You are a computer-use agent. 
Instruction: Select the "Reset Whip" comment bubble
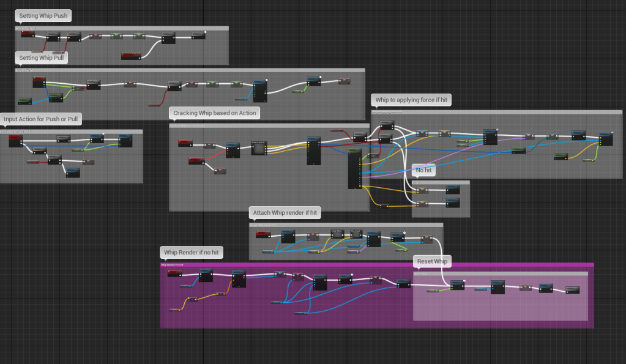pyautogui.click(x=432, y=261)
